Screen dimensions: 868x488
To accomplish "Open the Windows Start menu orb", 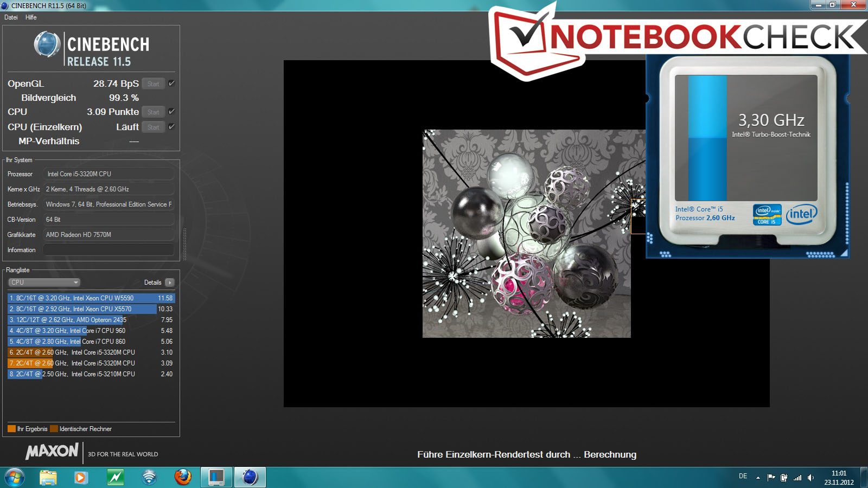I will point(15,477).
